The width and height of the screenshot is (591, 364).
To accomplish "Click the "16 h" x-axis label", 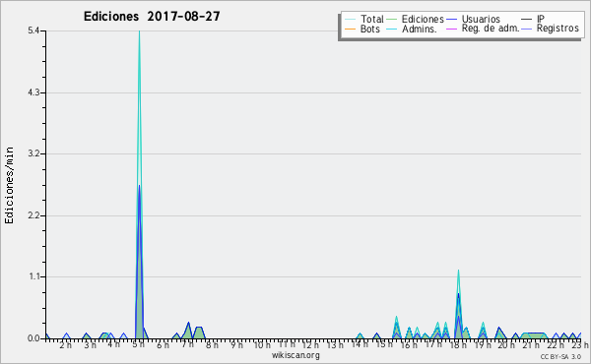I will point(409,345).
